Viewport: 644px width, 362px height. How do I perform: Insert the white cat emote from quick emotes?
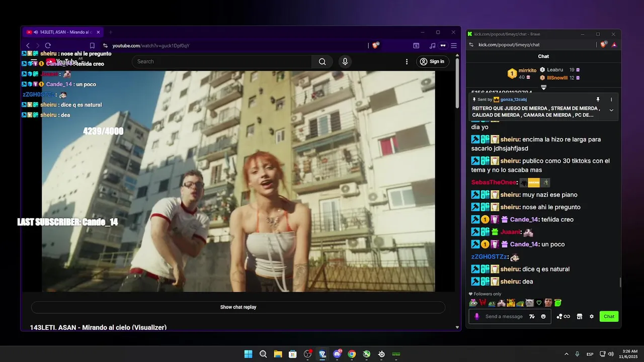[x=529, y=303]
